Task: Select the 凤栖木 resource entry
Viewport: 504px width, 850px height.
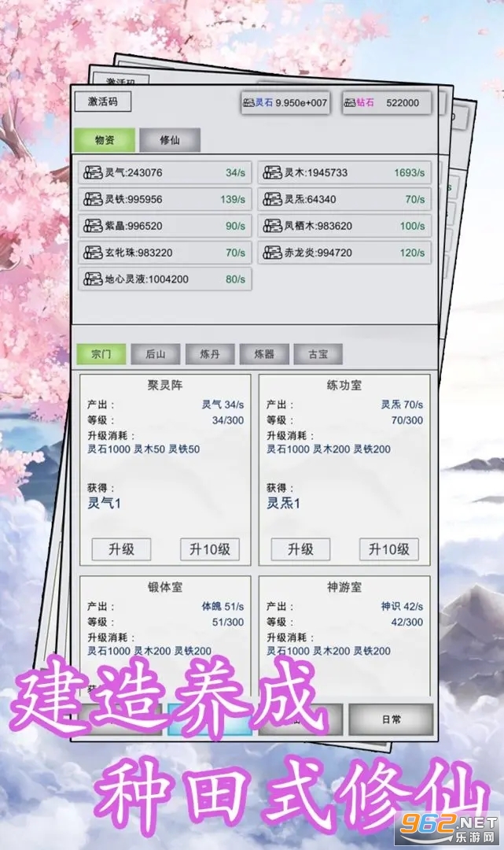Action: point(344,226)
